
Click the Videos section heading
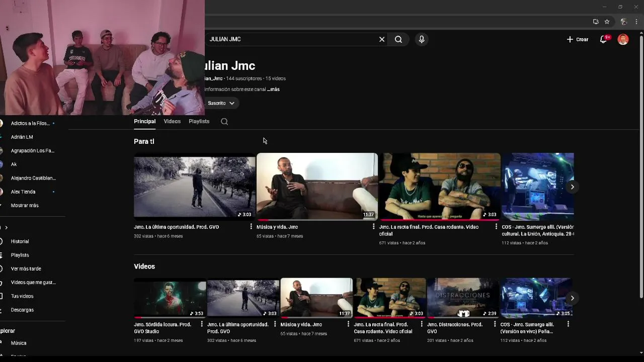[x=144, y=266]
